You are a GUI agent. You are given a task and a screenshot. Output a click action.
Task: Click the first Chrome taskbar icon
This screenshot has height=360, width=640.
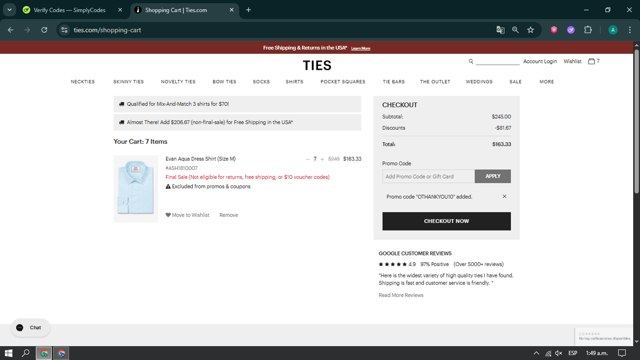tap(44, 353)
